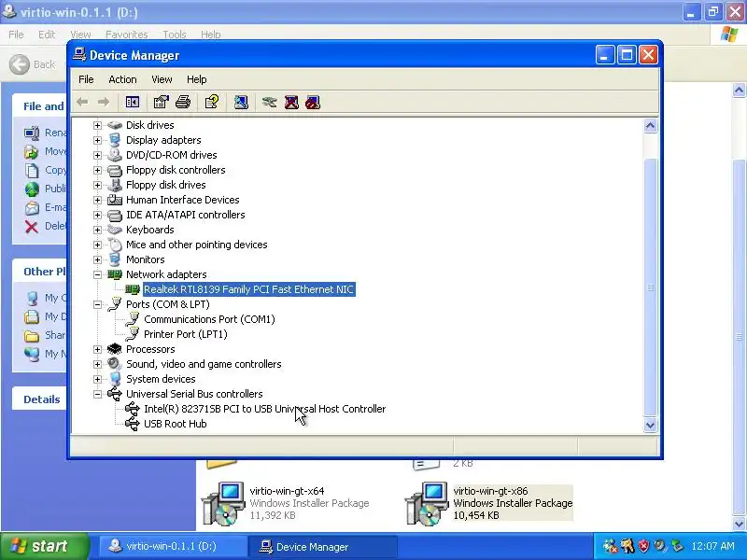
Task: Click the Disk drives category icon
Action: (x=114, y=125)
